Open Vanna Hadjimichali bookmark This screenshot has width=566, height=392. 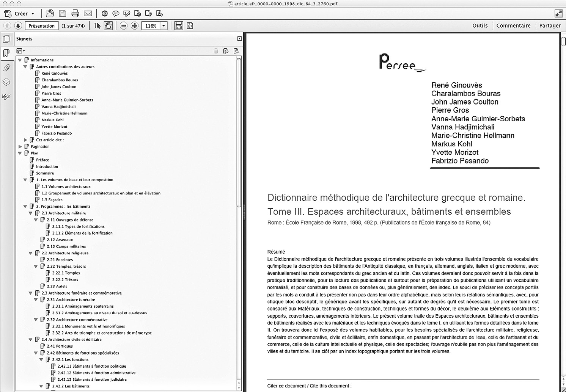pos(58,107)
